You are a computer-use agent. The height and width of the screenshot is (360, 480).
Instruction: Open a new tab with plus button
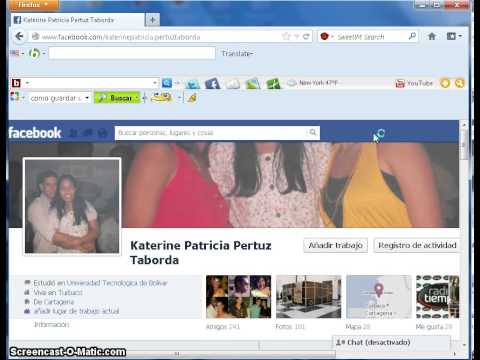coord(152,20)
